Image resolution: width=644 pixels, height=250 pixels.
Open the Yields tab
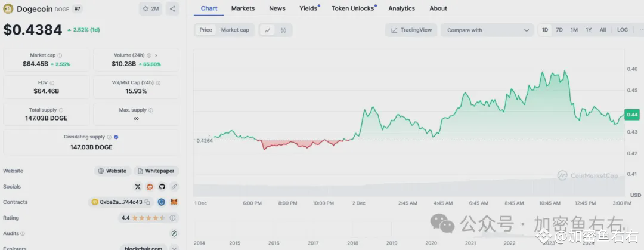[309, 8]
